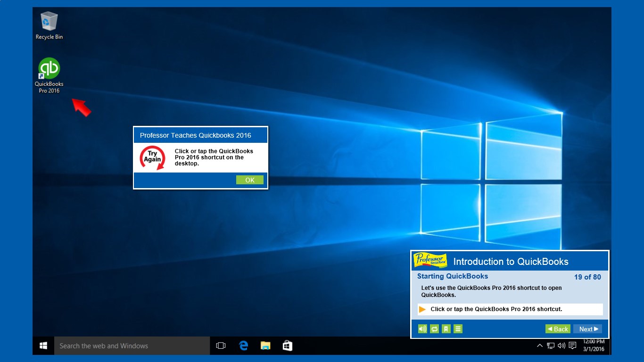Image resolution: width=644 pixels, height=362 pixels.
Task: Open File Explorer from the taskbar
Action: [265, 346]
